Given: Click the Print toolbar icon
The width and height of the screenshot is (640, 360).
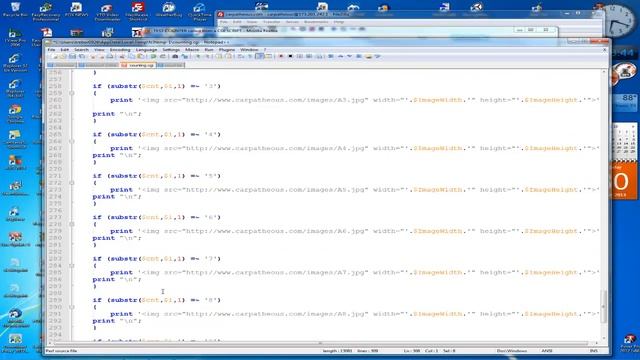Looking at the screenshot, I should (x=110, y=56).
